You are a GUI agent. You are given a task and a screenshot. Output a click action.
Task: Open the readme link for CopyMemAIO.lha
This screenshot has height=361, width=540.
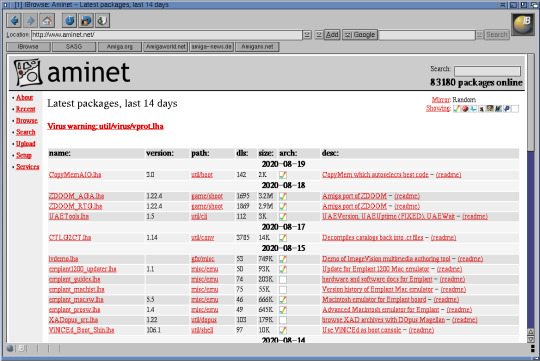[448, 175]
